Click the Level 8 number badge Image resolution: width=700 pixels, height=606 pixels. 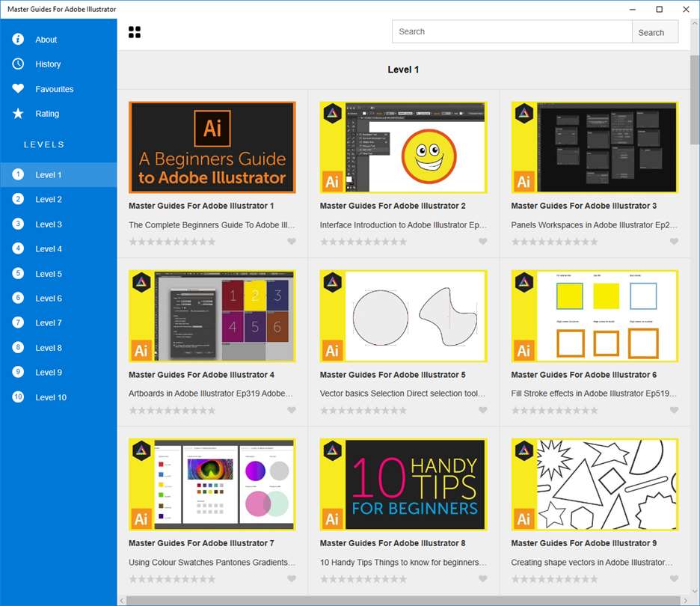coord(18,347)
